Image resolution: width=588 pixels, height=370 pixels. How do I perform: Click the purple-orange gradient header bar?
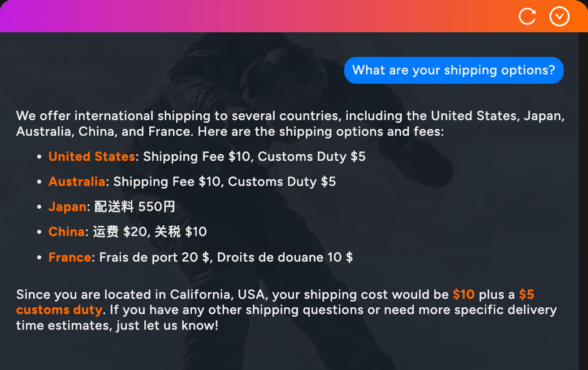(x=269, y=16)
